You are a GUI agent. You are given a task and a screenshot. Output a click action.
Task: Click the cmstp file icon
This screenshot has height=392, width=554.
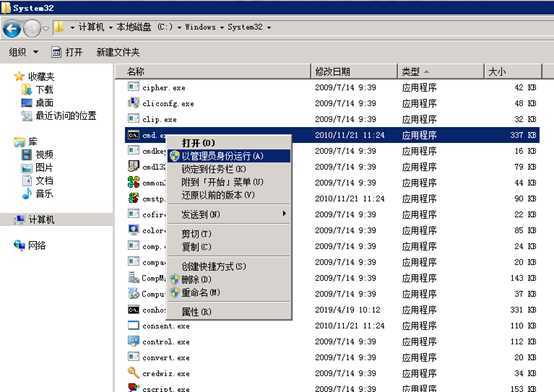coord(134,198)
